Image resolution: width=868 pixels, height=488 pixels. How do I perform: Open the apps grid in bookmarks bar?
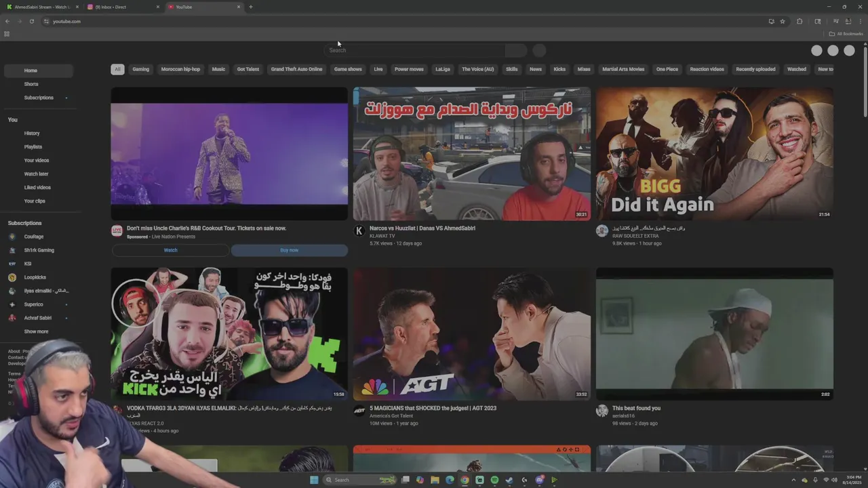[7, 34]
